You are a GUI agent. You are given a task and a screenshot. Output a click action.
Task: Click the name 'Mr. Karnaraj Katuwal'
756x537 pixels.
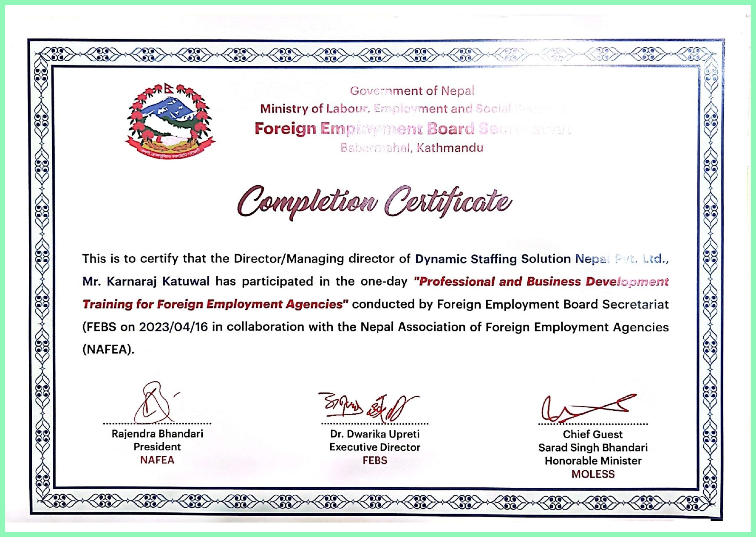pos(146,281)
